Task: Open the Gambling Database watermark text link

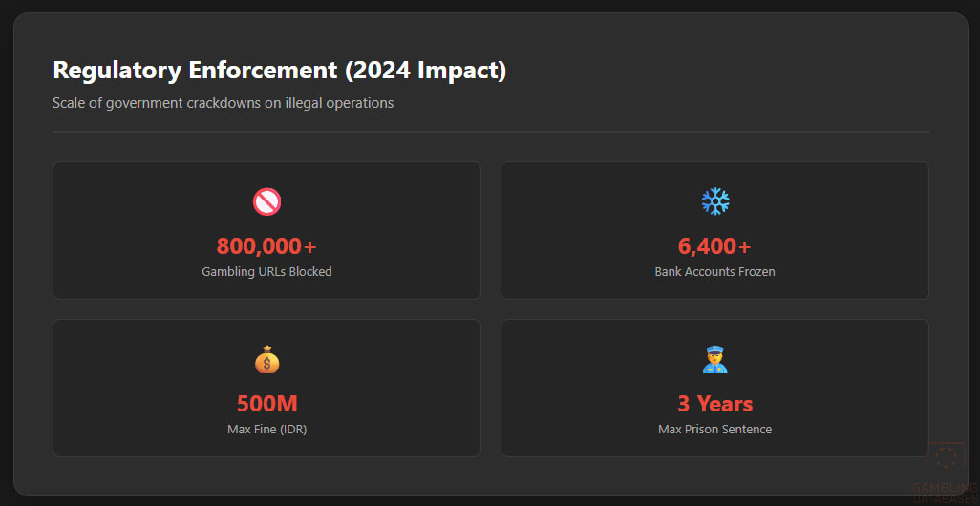Action: pyautogui.click(x=946, y=493)
